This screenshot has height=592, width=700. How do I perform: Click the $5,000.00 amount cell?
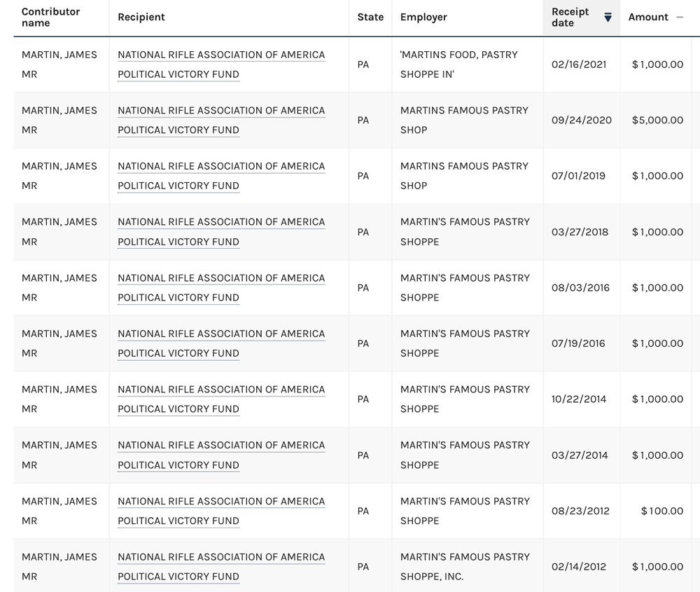[x=657, y=121]
